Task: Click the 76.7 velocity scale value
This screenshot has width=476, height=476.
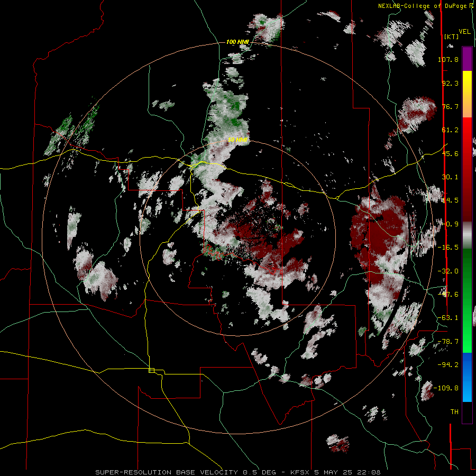Action: coord(450,106)
